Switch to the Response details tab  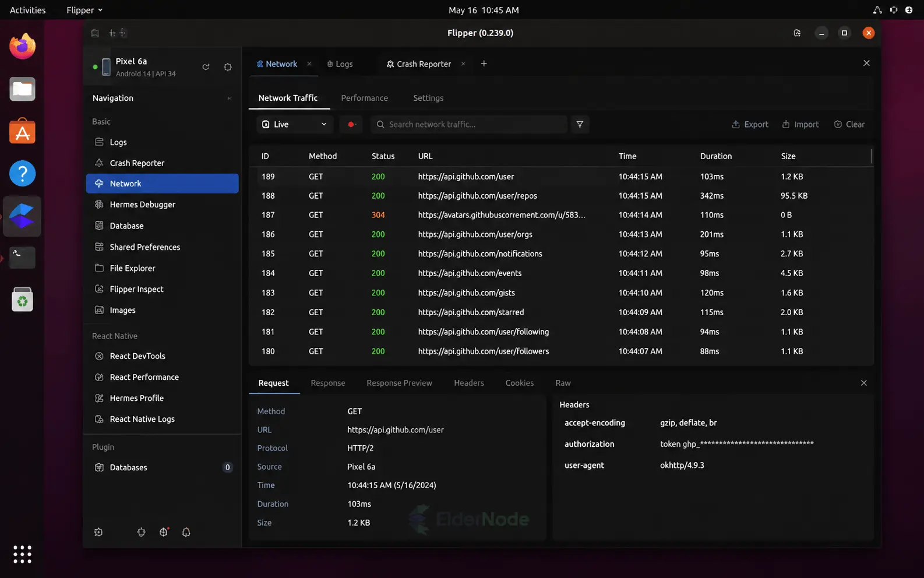pyautogui.click(x=328, y=383)
